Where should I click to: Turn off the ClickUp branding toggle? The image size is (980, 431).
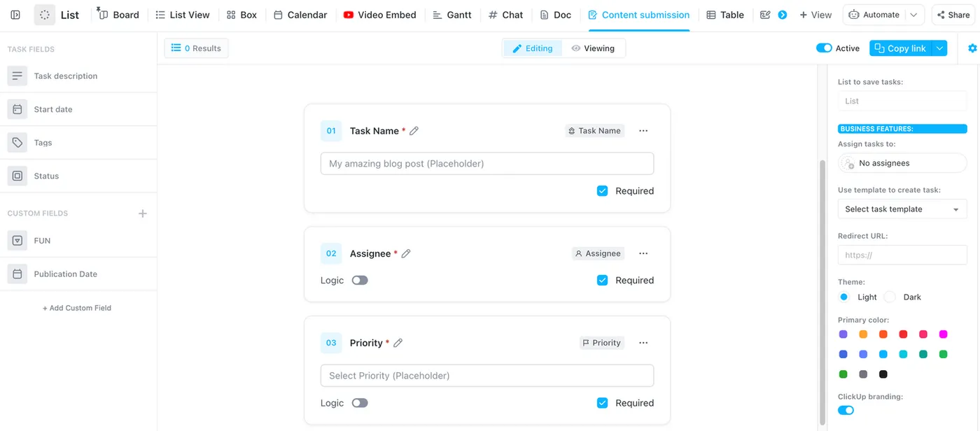coord(846,410)
